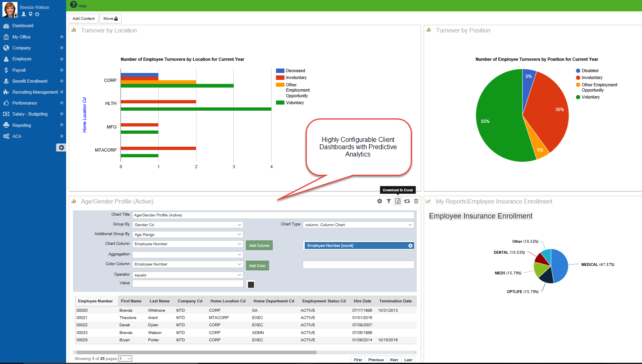The height and width of the screenshot is (364, 642).
Task: Delete the Age/Gender Profile widget
Action: 416,201
